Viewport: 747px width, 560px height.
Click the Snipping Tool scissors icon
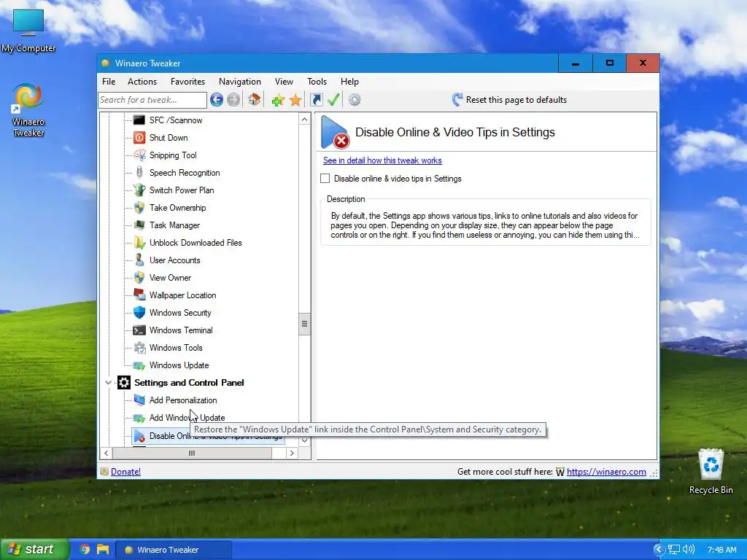pos(139,155)
